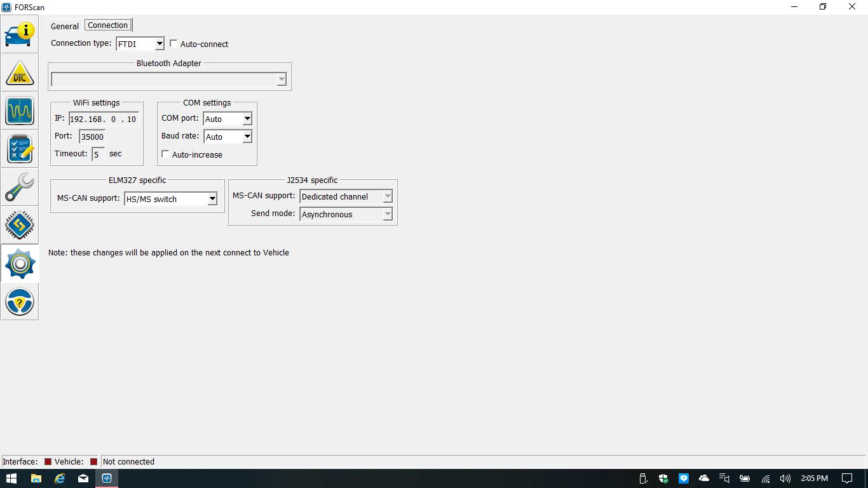868x488 pixels.
Task: Launch Internet Explorer from the taskbar
Action: [x=60, y=478]
